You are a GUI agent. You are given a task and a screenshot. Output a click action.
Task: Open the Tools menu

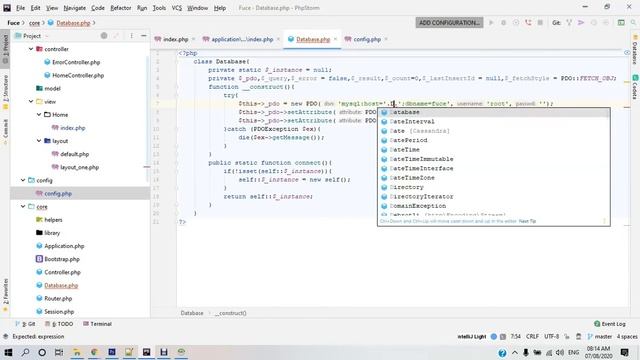click(x=159, y=8)
